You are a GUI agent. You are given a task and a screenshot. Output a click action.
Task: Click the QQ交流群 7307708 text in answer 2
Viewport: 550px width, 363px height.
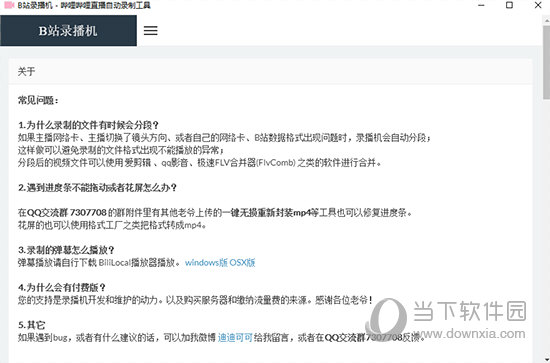point(67,213)
